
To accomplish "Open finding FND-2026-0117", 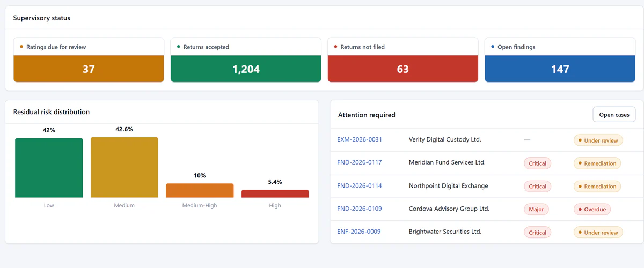I will [360, 162].
